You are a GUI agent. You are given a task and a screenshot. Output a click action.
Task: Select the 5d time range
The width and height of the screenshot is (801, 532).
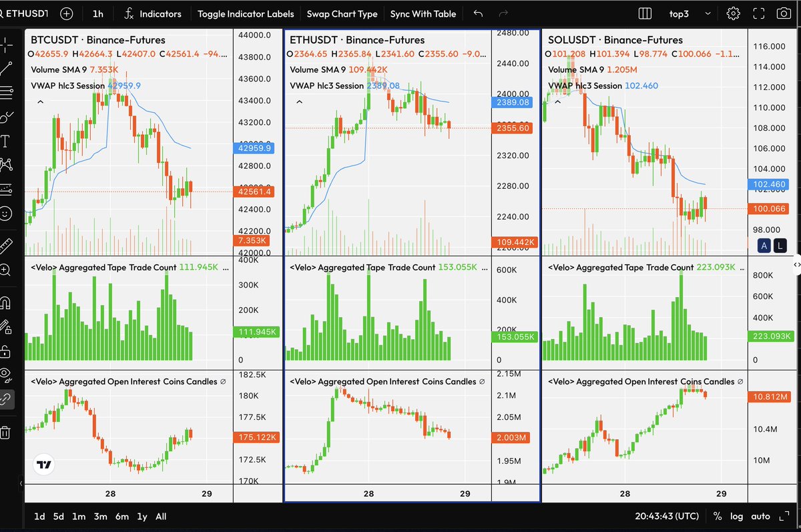click(59, 517)
